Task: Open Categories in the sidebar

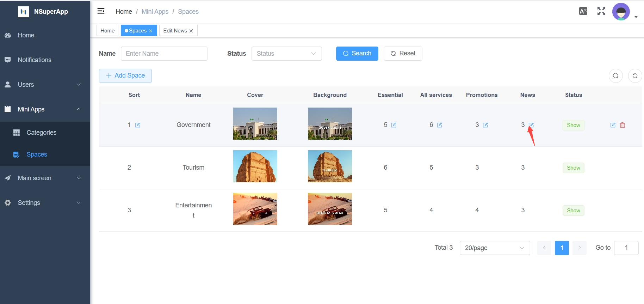Action: [x=41, y=133]
